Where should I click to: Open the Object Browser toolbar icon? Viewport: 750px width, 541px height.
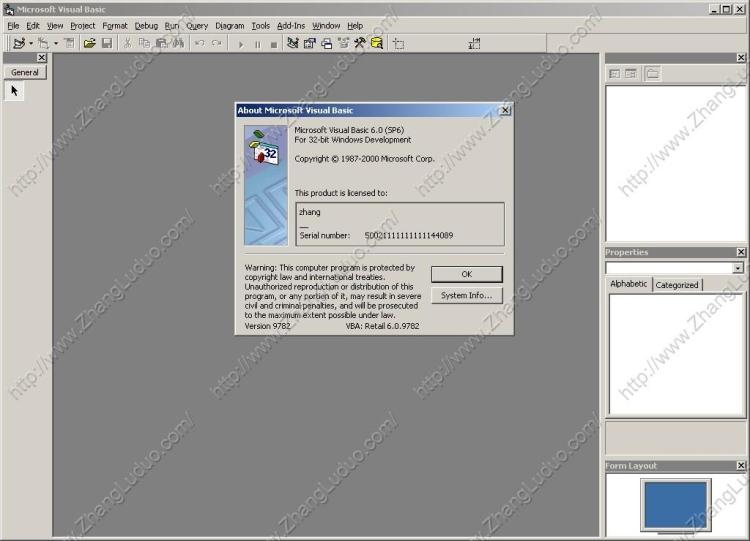point(343,44)
